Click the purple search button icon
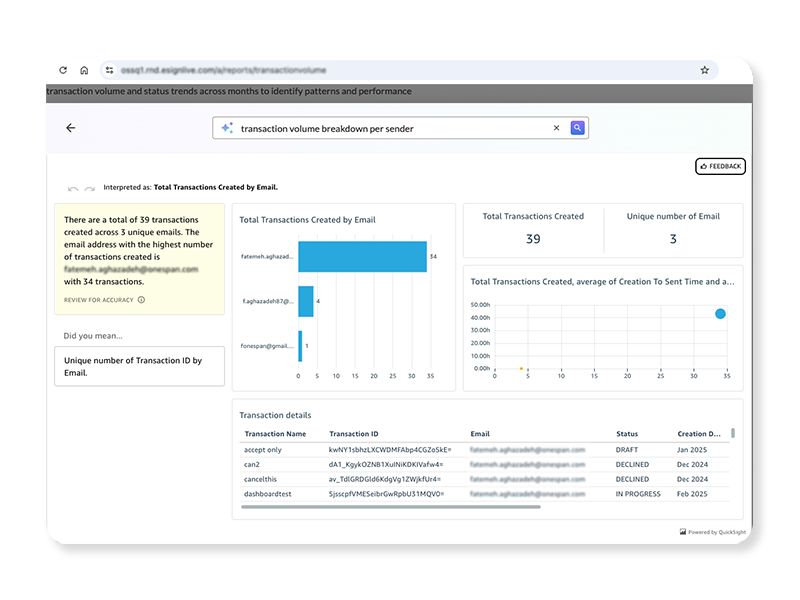 (x=577, y=128)
